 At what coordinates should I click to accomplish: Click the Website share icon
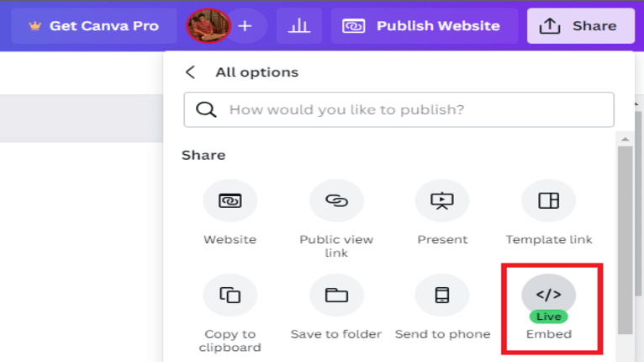pos(230,201)
